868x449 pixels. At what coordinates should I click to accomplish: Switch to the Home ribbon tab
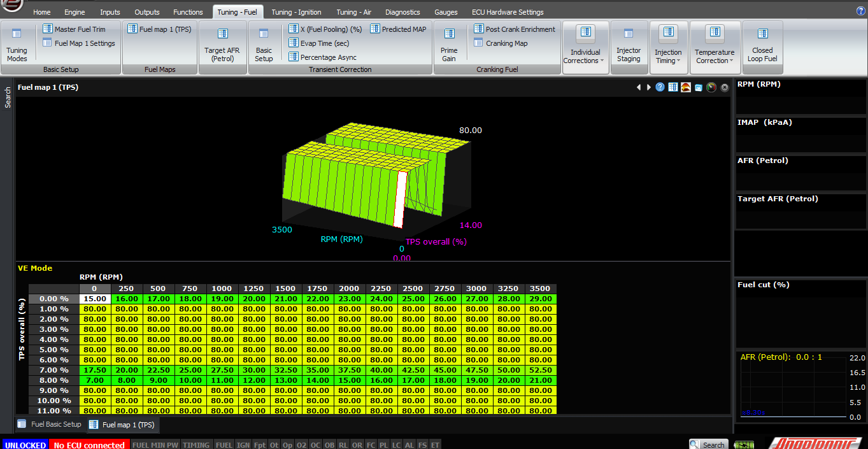point(41,12)
